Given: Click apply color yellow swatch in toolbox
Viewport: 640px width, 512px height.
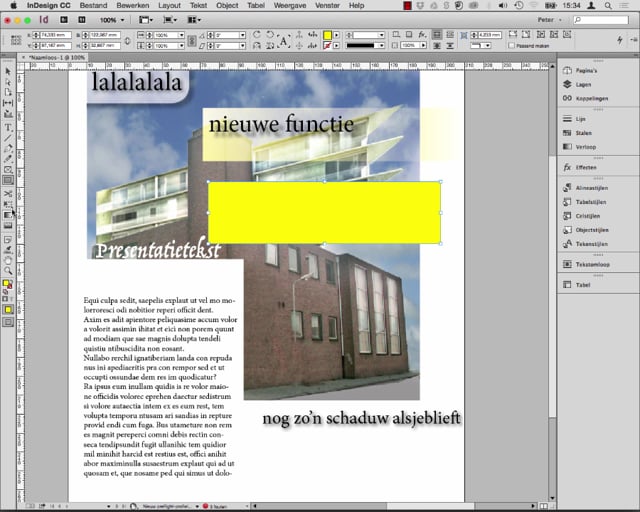Looking at the screenshot, I should [x=8, y=310].
